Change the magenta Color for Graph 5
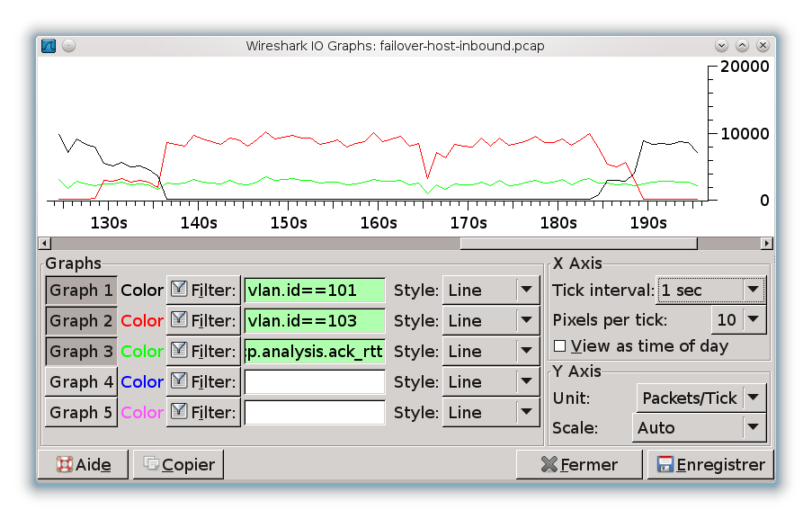Viewport: 812px width, 519px height. click(x=142, y=412)
